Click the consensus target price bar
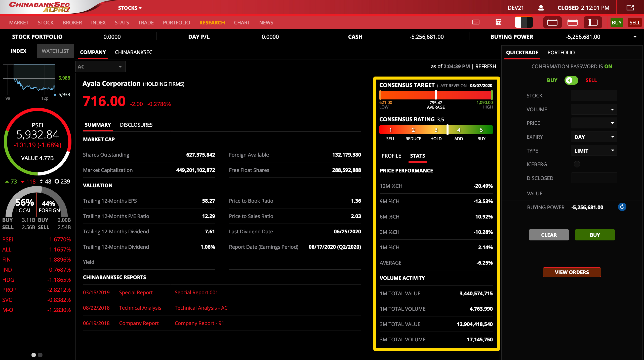 [x=436, y=95]
